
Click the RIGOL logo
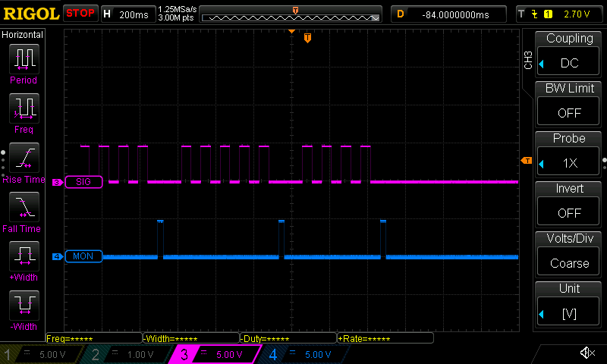pyautogui.click(x=30, y=14)
